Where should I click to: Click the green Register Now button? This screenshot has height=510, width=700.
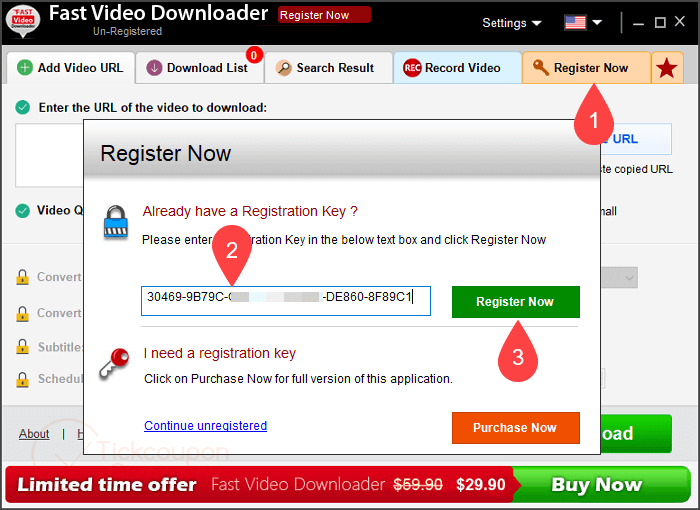pos(516,302)
